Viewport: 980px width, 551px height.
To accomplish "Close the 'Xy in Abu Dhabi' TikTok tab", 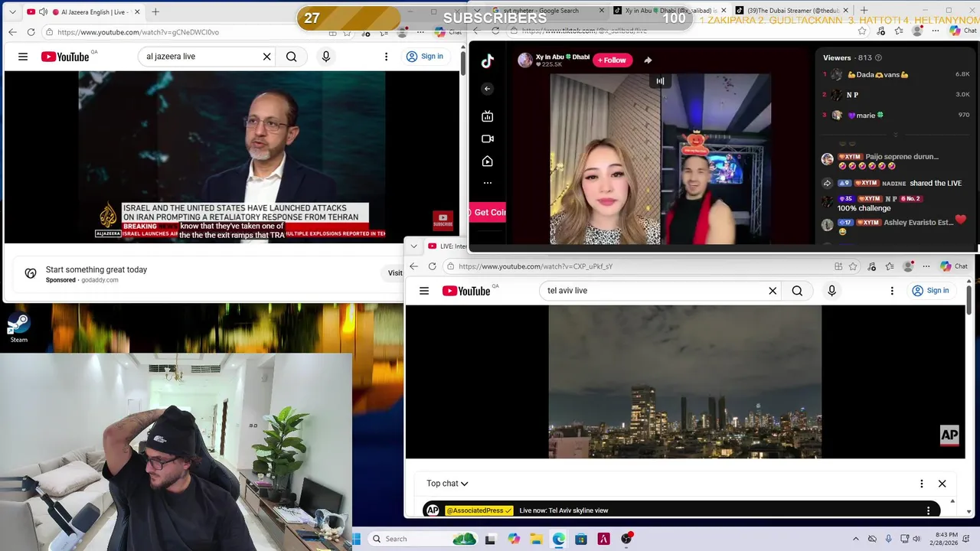I will click(x=724, y=11).
